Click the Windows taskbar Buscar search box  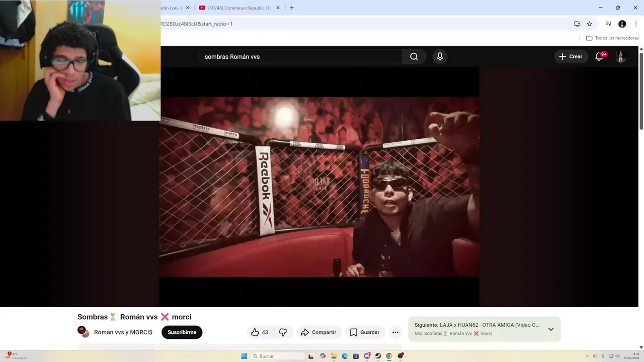(278, 356)
